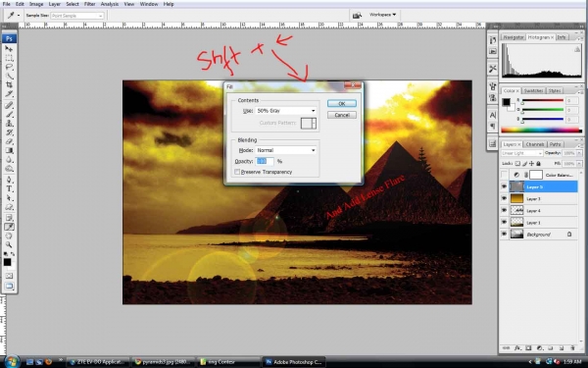This screenshot has height=368, width=588.
Task: Click OK in the Fill dialog
Action: click(342, 104)
